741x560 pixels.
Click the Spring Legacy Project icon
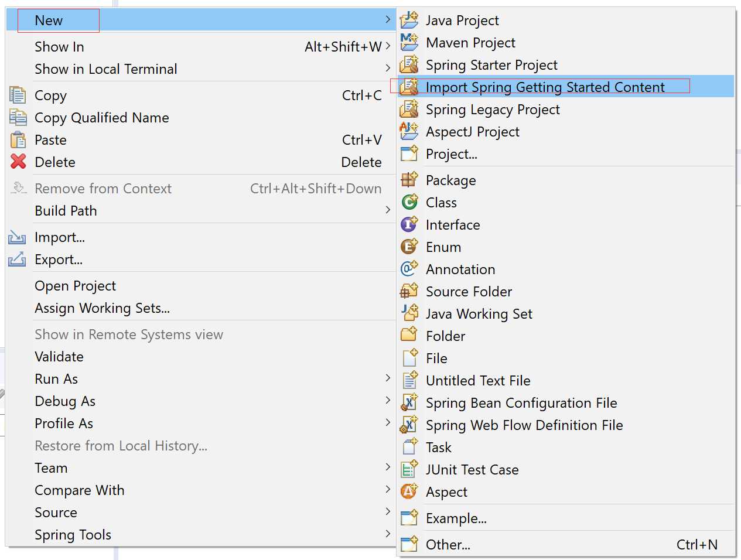(x=409, y=109)
